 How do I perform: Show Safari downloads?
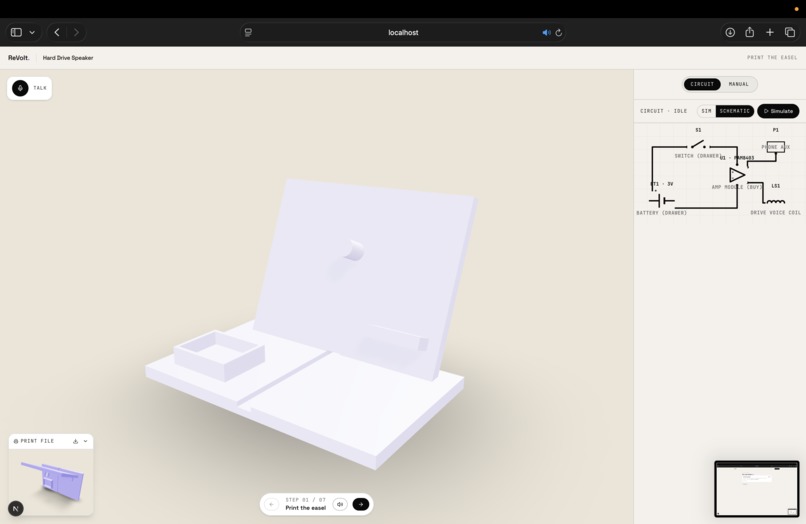730,32
